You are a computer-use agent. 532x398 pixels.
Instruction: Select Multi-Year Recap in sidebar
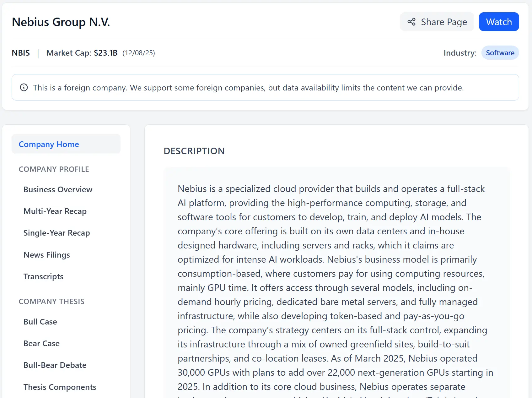pos(55,211)
